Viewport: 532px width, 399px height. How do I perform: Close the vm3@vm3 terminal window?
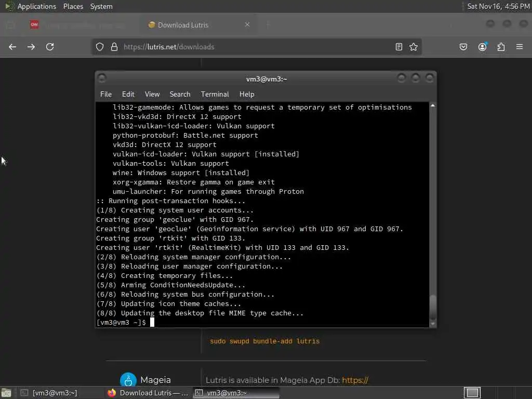tap(430, 78)
